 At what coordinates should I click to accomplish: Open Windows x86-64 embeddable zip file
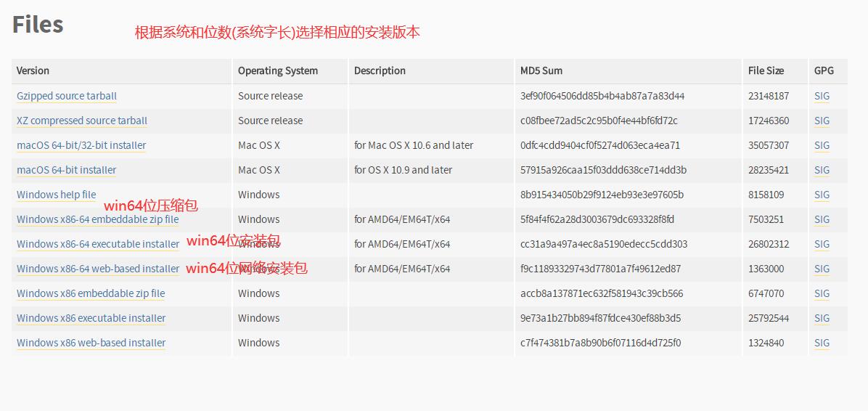point(97,219)
